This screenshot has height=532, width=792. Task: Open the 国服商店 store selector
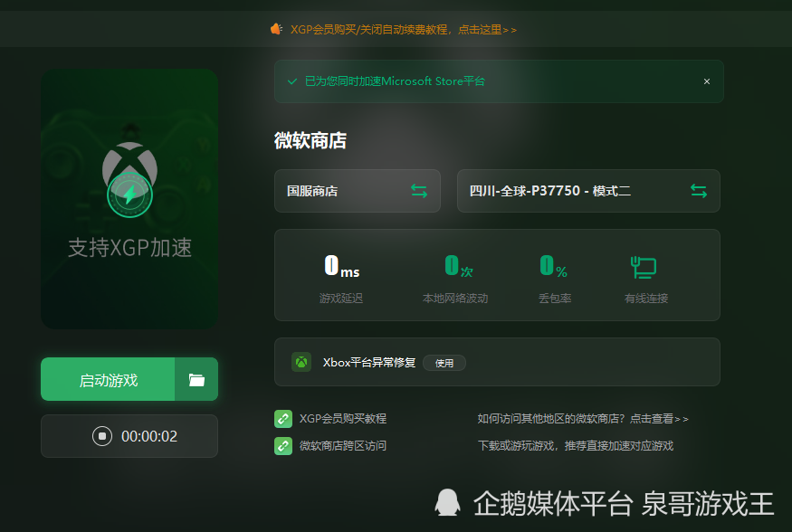(358, 191)
